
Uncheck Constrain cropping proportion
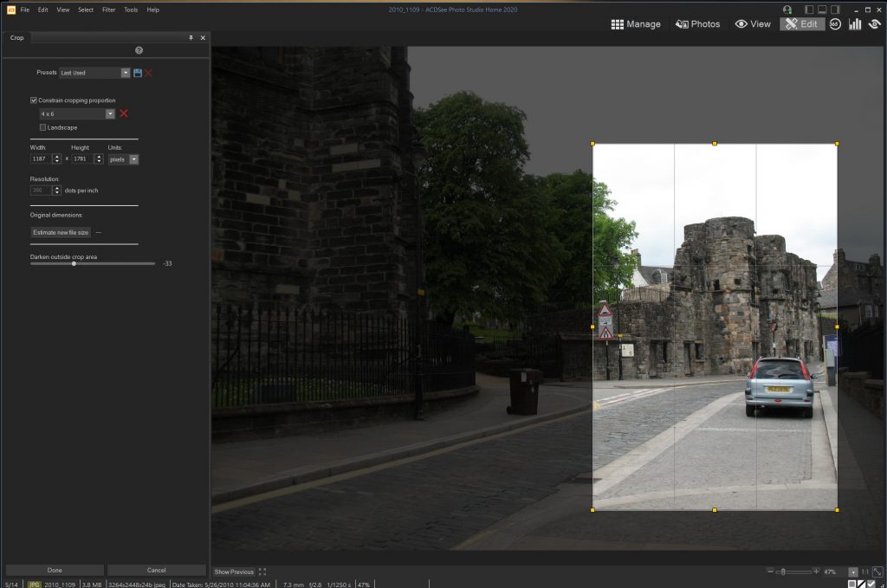pyautogui.click(x=34, y=100)
